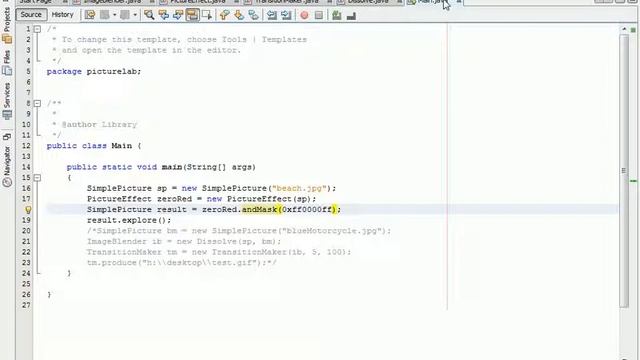This screenshot has width=640, height=360.
Task: Stop macro recording
Action: click(319, 16)
